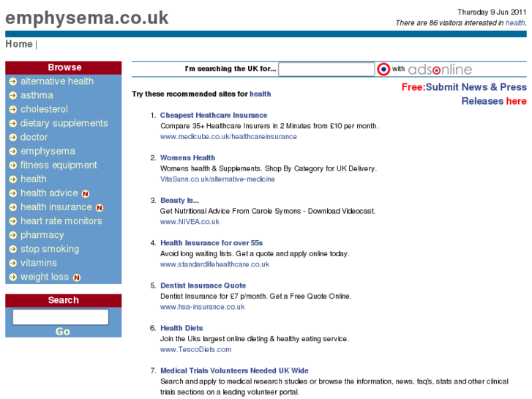This screenshot has width=532, height=399.
Task: Click the N badge next to weight loss
Action: 77,277
